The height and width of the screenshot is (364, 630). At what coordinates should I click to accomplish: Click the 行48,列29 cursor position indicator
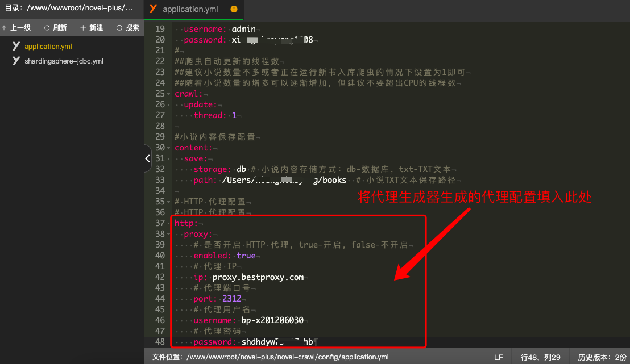pos(540,357)
